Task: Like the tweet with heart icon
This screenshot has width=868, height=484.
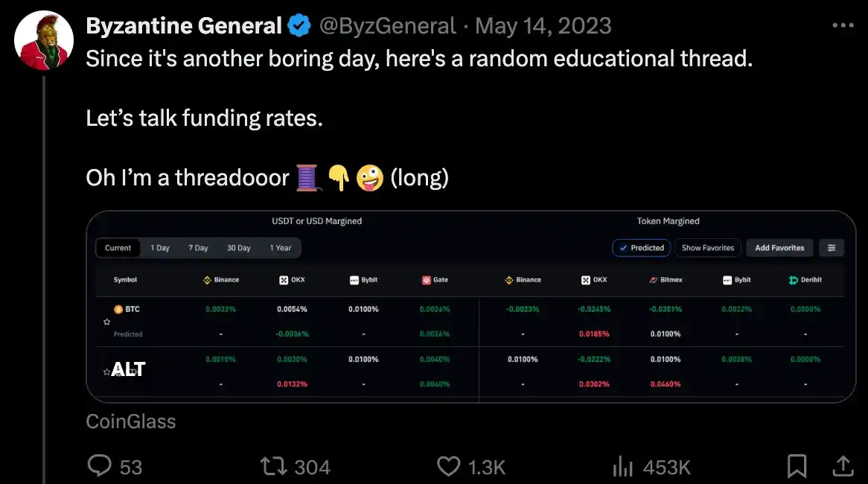Action: click(448, 466)
